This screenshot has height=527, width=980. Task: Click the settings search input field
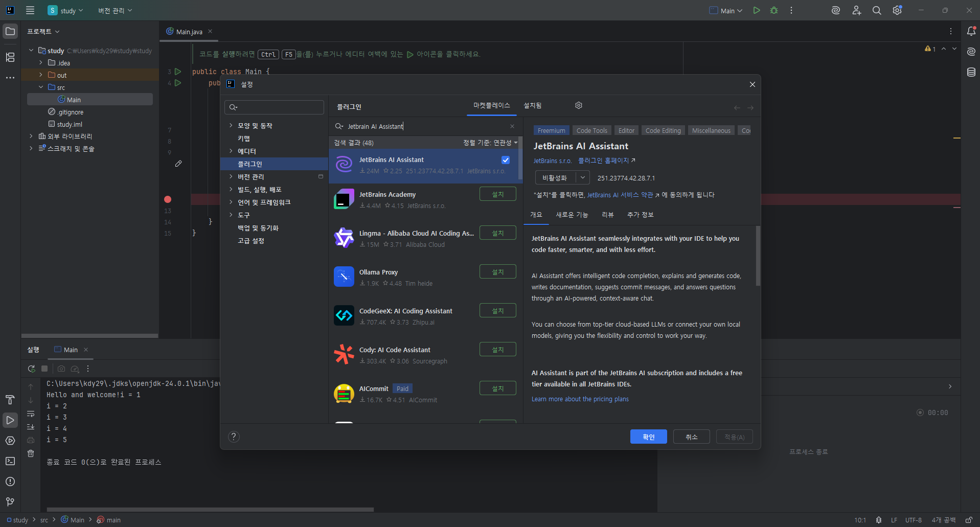coord(274,107)
